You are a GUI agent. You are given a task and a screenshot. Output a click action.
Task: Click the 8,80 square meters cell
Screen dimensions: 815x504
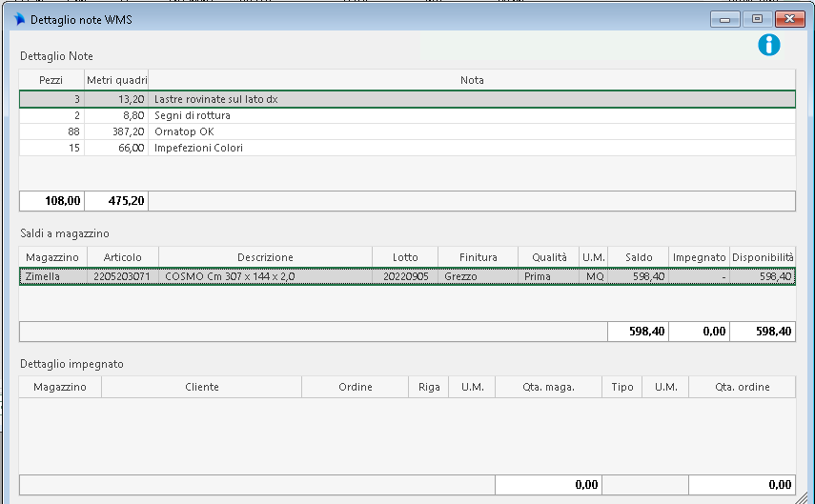(x=116, y=115)
